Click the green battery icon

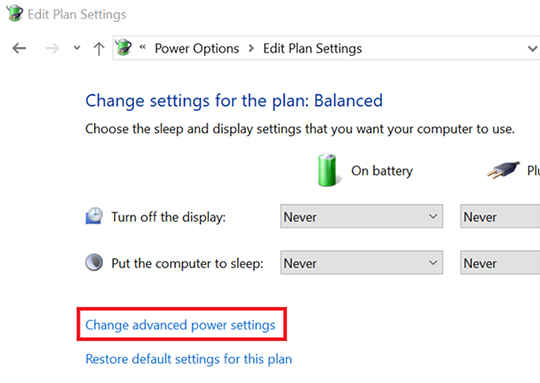(x=327, y=170)
